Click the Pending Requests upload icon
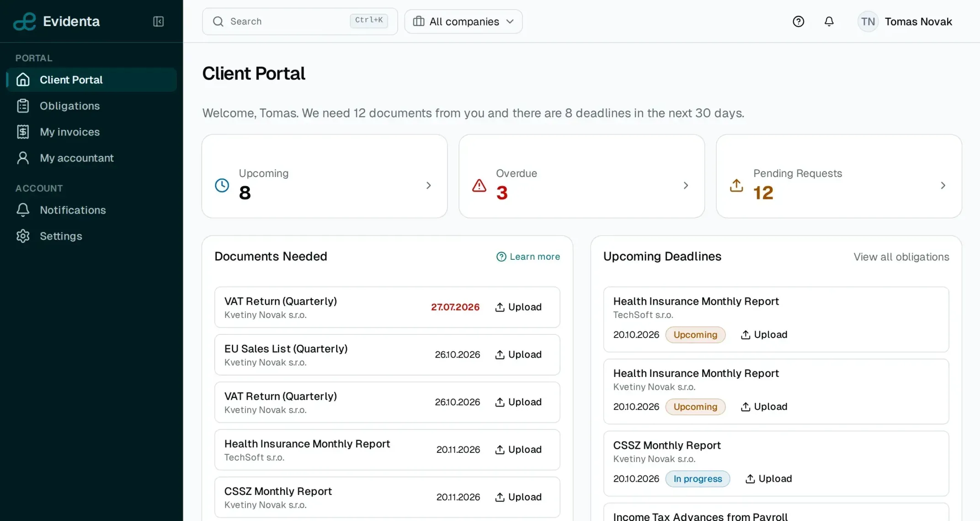Screen dimensions: 980x521 tap(736, 185)
